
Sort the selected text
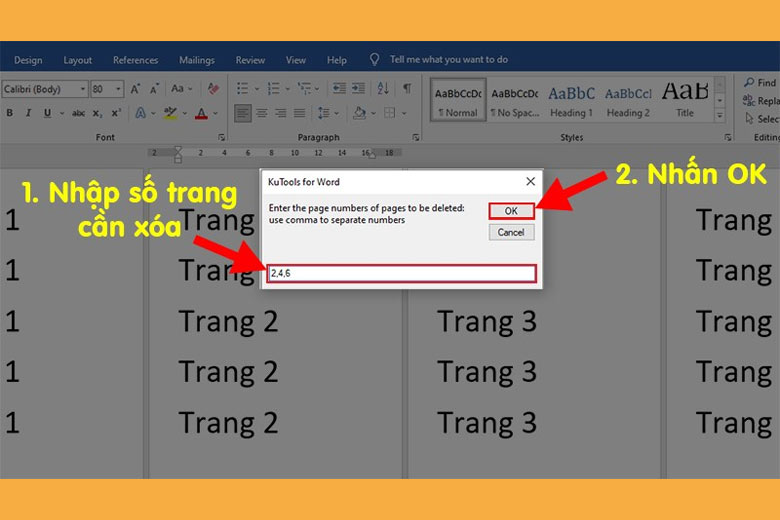click(x=383, y=89)
